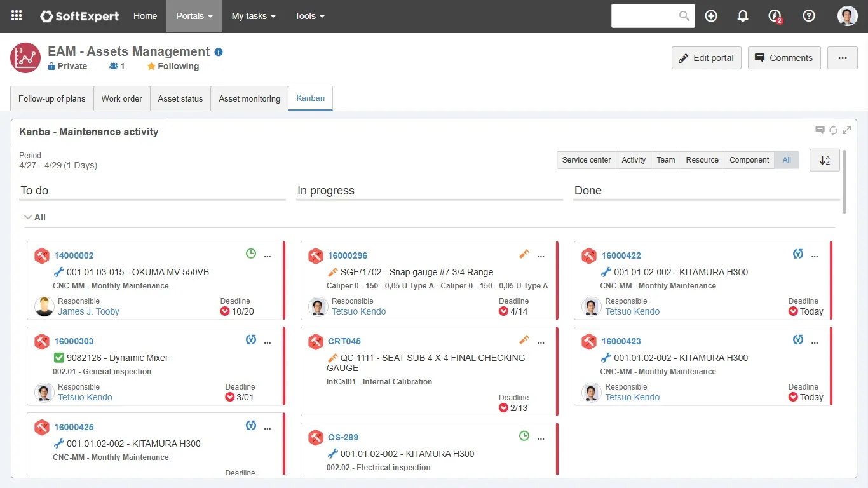
Task: Switch filtering to Activity
Action: pyautogui.click(x=634, y=159)
